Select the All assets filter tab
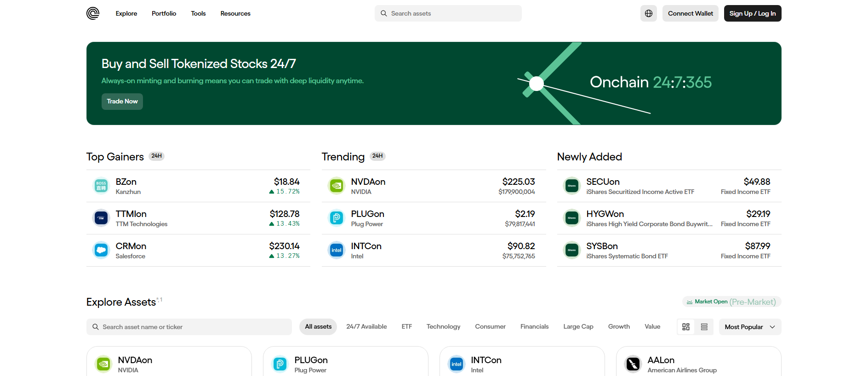The image size is (868, 376). (318, 327)
